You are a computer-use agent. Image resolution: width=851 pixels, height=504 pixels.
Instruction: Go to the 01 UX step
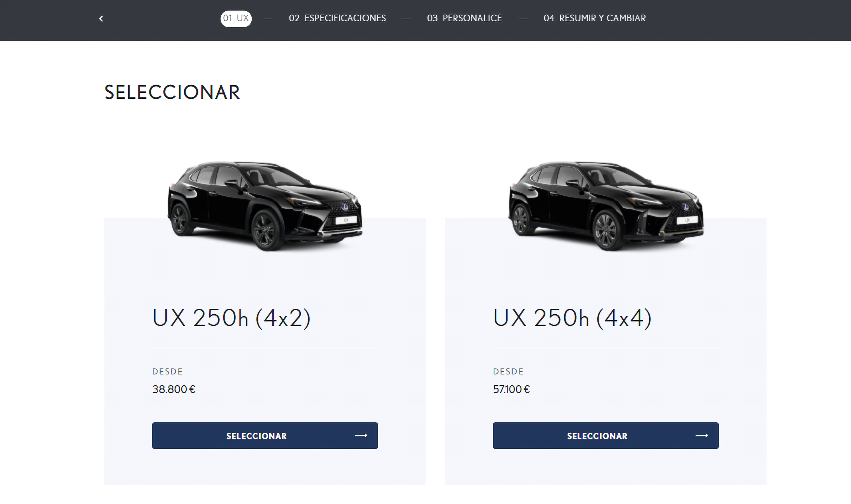(236, 18)
